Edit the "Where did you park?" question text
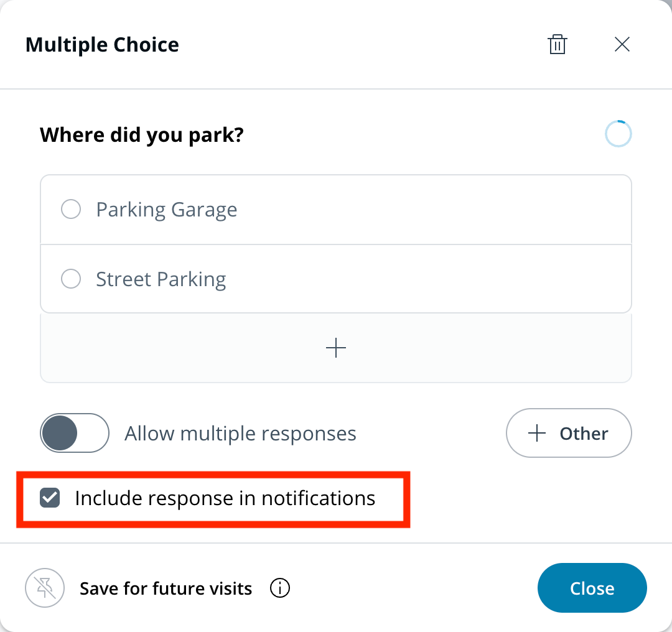The height and width of the screenshot is (632, 672). (142, 134)
